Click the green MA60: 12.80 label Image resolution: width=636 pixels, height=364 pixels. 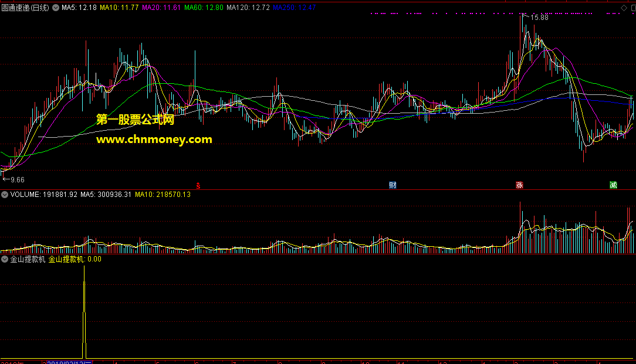point(204,8)
